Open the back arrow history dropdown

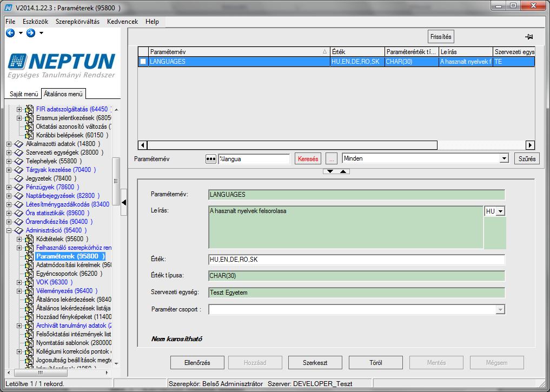(x=21, y=33)
